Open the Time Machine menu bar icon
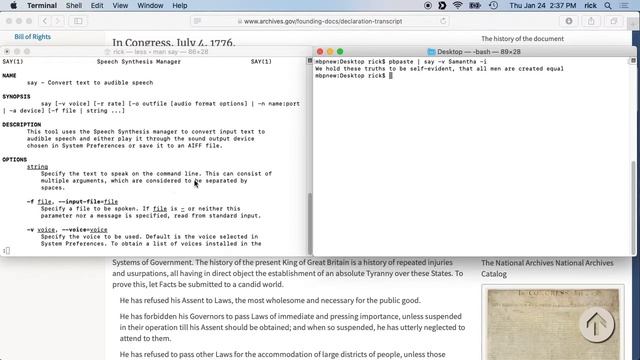The height and width of the screenshot is (360, 640). coord(493,5)
